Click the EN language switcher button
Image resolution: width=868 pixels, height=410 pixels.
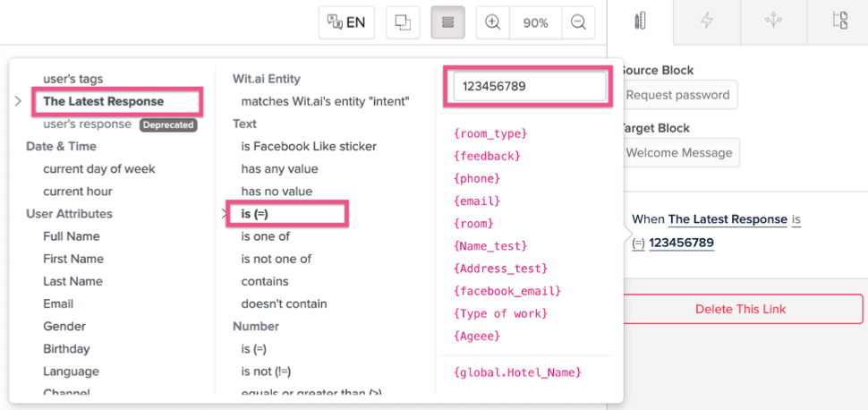[346, 22]
